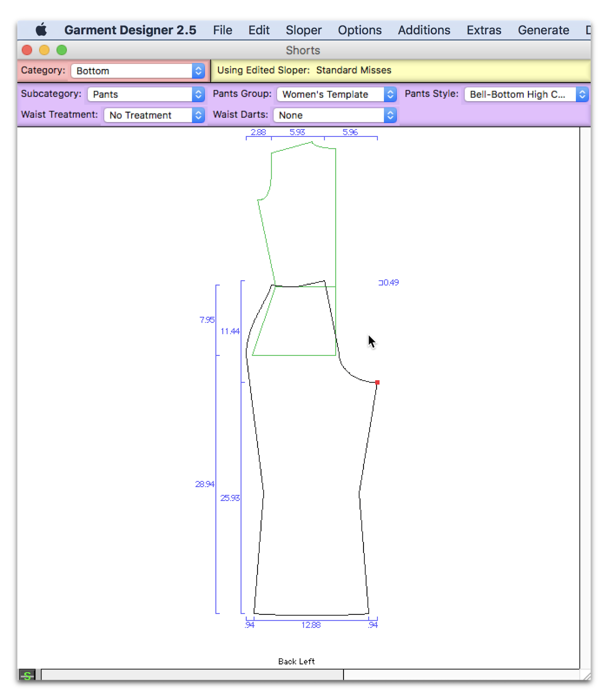
Task: Expand the Subcategory dropdown set to Pants
Action: [x=146, y=94]
